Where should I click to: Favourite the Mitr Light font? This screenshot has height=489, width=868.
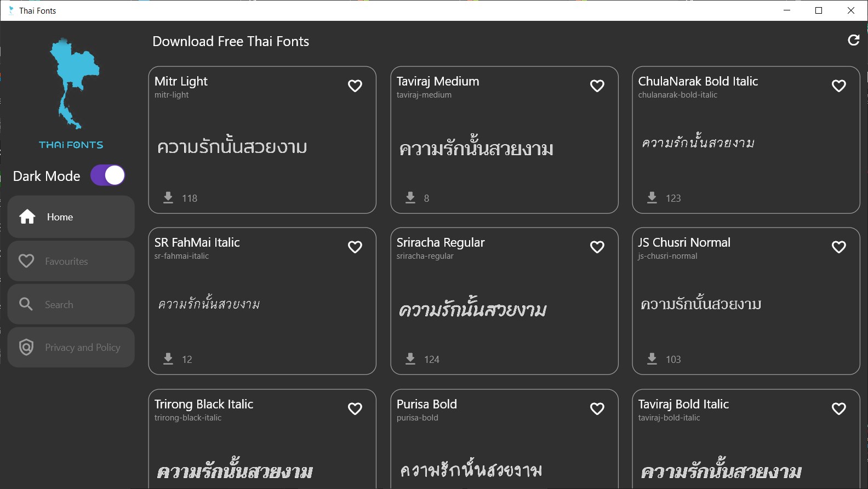[355, 86]
